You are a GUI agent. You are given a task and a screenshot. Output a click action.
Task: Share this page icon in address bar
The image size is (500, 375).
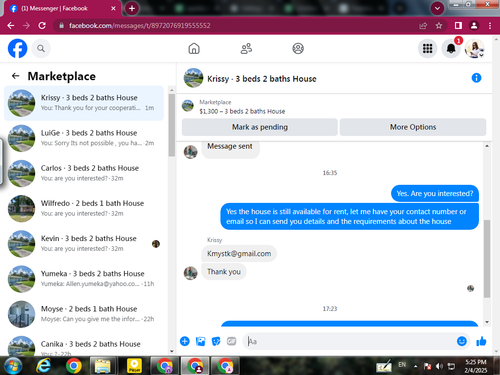point(423,26)
